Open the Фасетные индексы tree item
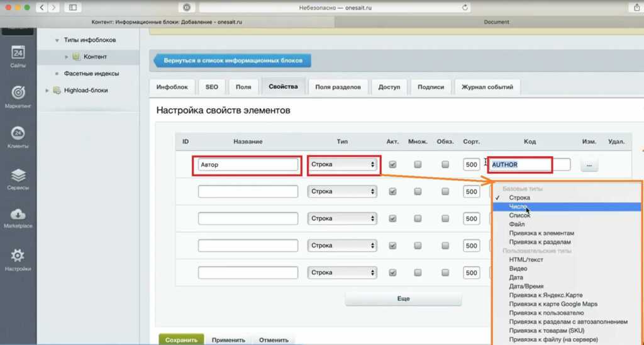 coord(91,74)
